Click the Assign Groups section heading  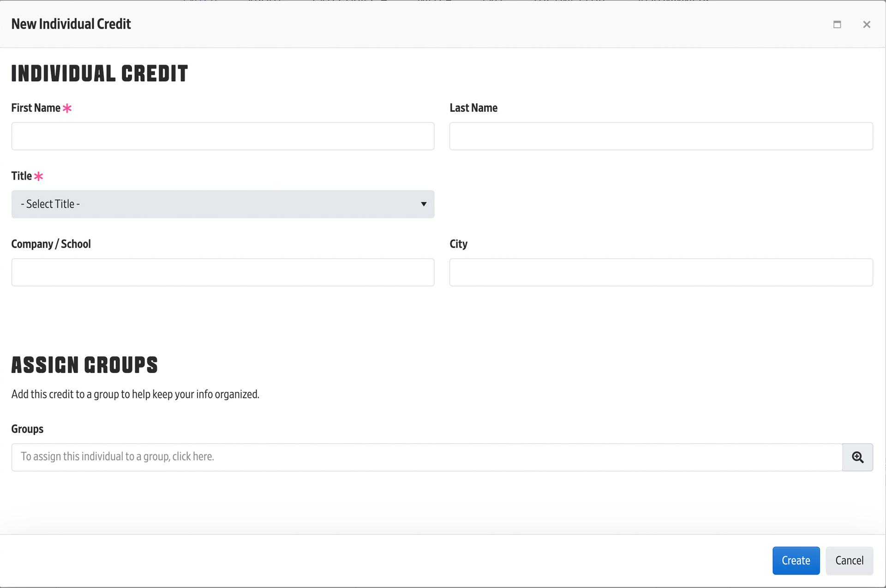pyautogui.click(x=84, y=365)
